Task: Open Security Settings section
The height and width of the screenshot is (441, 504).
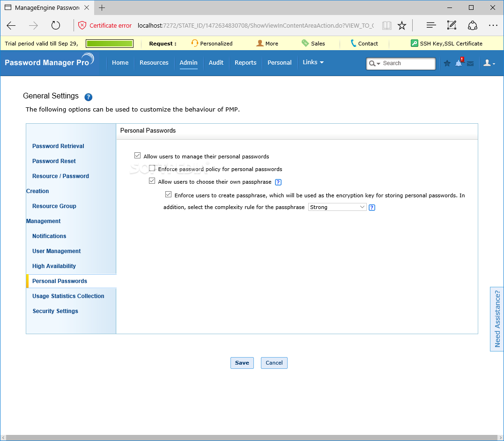Action: (x=55, y=311)
